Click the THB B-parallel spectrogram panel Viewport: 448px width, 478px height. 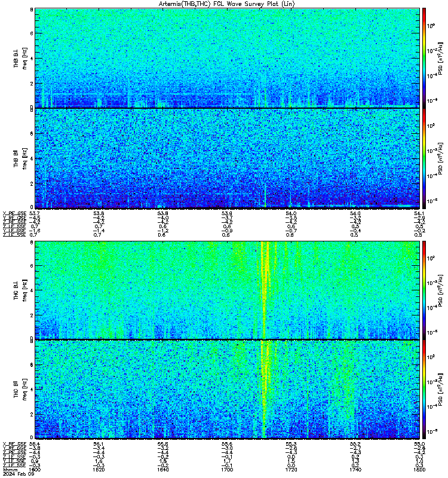pos(228,158)
